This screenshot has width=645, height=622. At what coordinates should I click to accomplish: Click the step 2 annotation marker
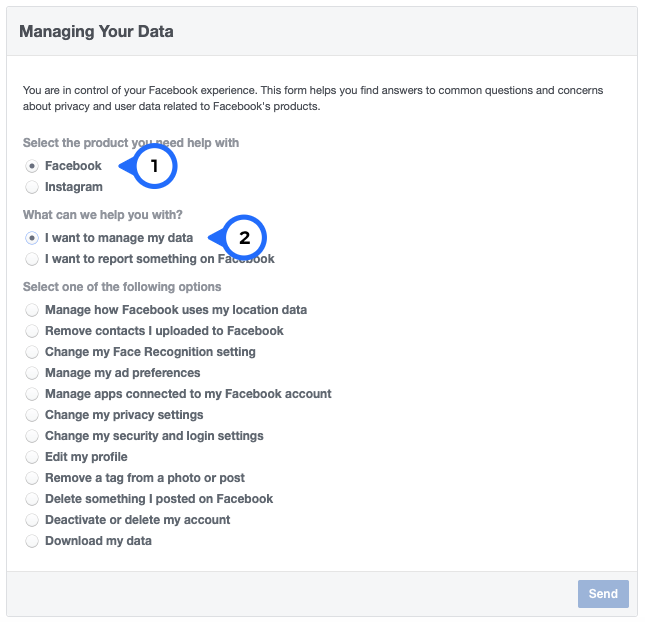coord(244,238)
